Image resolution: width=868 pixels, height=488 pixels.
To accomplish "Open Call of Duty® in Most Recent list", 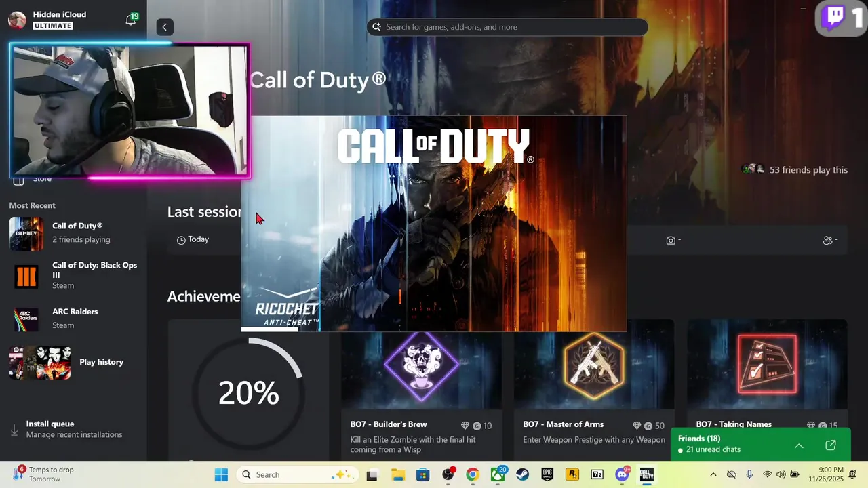I will tap(73, 232).
